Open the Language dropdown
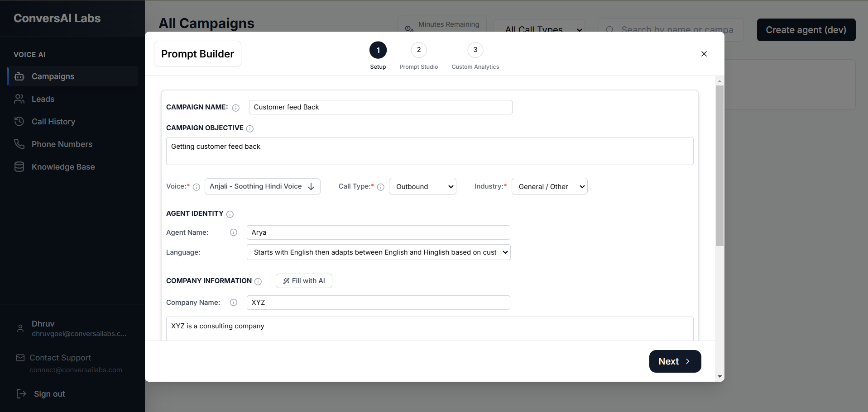Image resolution: width=868 pixels, height=412 pixels. click(379, 252)
